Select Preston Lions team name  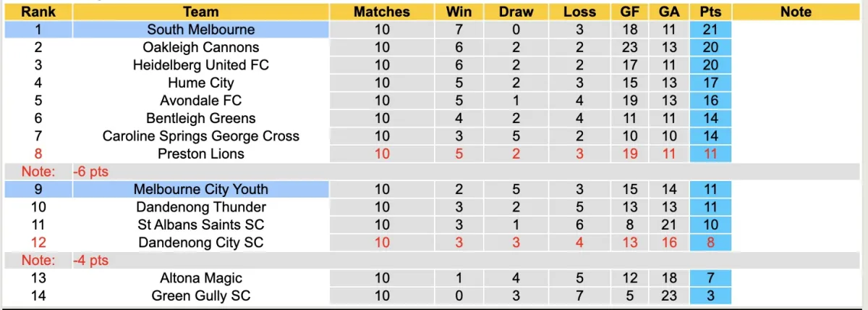(200, 154)
